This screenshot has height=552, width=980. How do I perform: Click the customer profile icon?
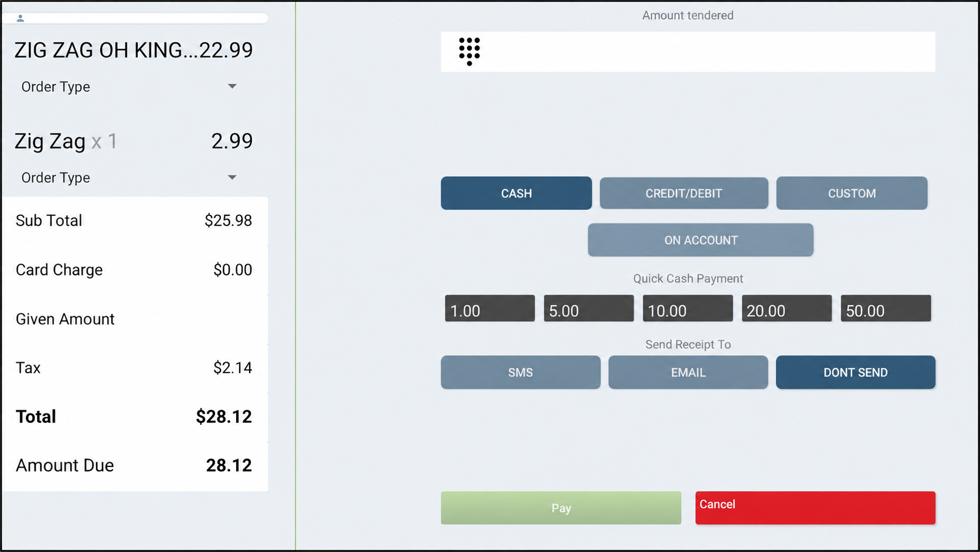(x=21, y=19)
